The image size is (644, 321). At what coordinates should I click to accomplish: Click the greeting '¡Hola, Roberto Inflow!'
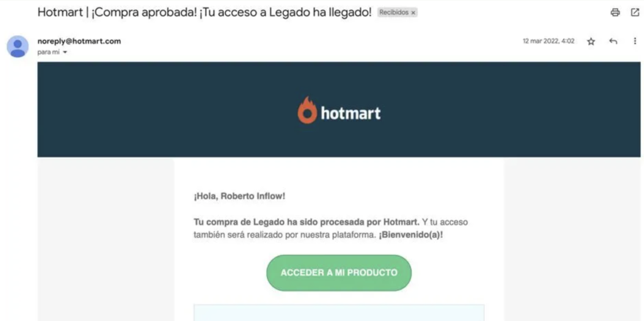(240, 196)
